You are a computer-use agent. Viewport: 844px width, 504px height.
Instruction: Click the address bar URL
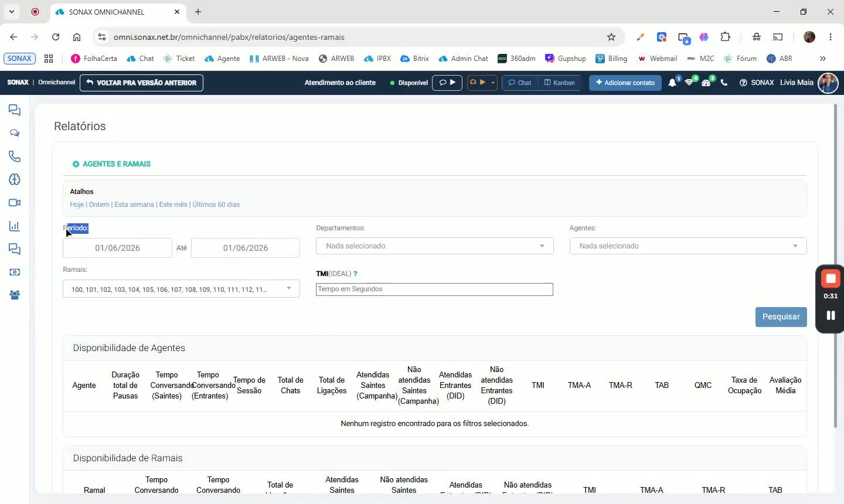point(229,37)
